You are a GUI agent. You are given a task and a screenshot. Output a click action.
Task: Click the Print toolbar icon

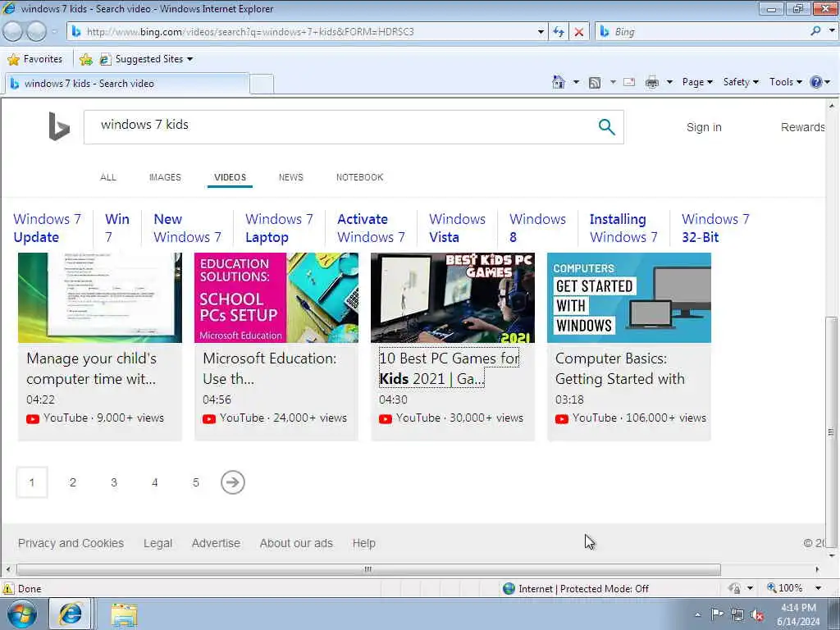pyautogui.click(x=652, y=82)
